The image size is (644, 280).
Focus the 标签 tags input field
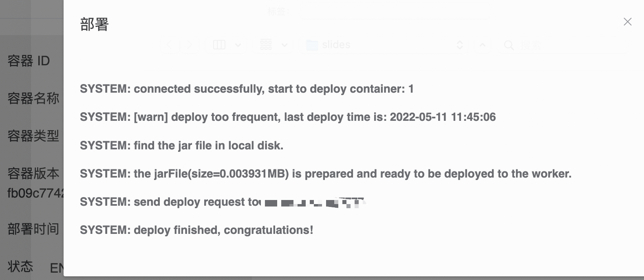[395, 11]
